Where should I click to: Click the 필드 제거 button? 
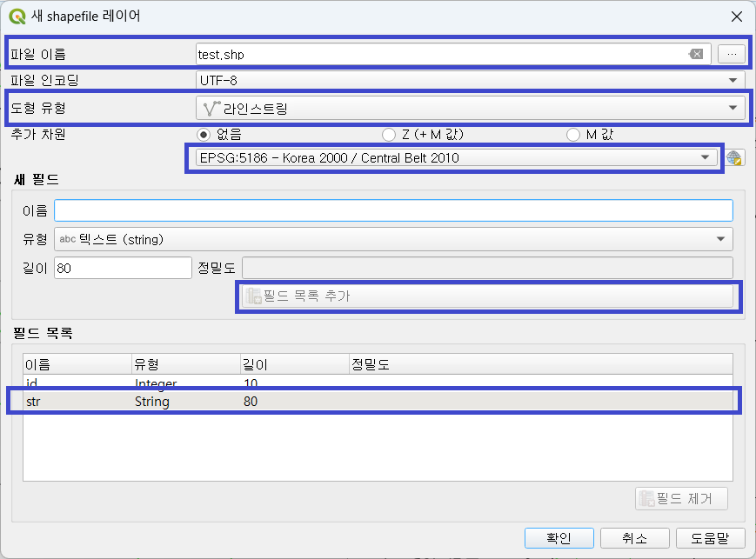click(x=681, y=498)
